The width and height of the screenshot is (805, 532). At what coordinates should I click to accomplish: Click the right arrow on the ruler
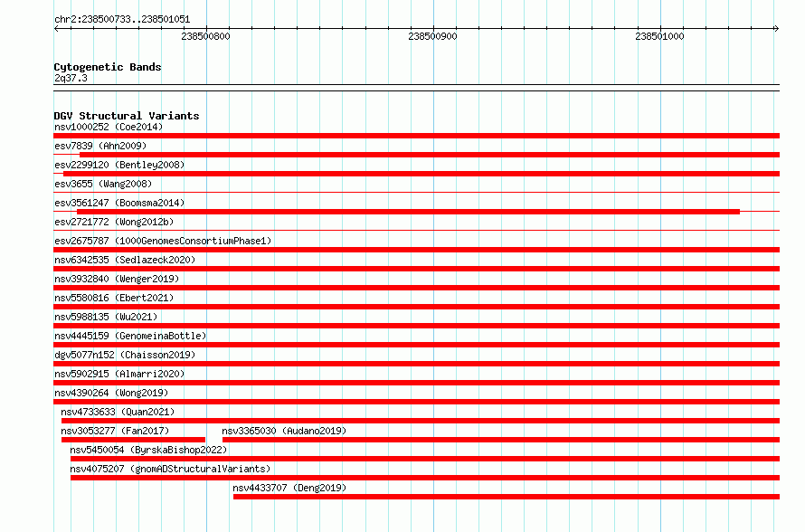pyautogui.click(x=777, y=29)
